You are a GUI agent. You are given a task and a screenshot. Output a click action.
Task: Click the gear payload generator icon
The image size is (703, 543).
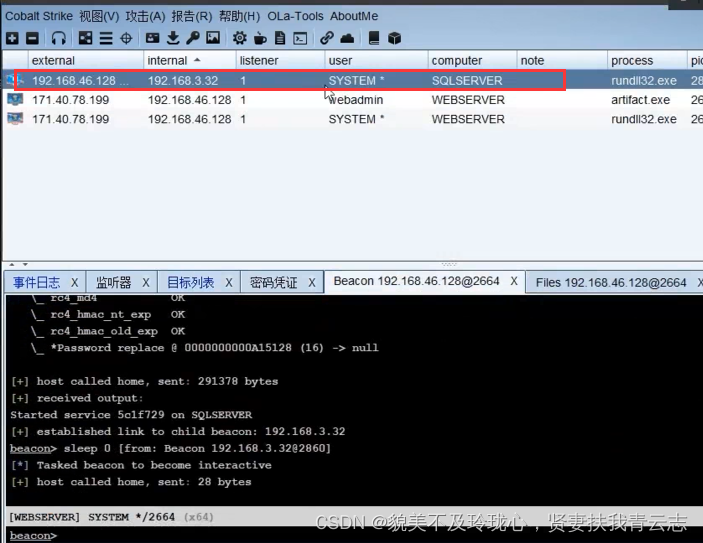240,38
